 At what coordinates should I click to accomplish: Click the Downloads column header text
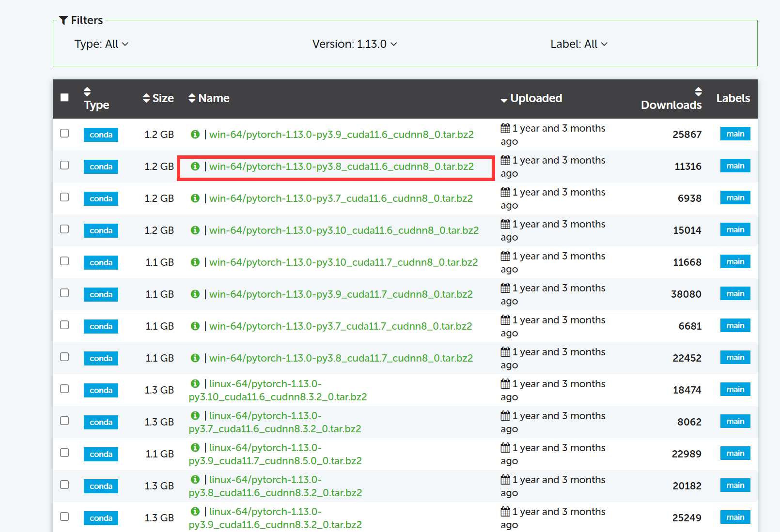point(671,105)
